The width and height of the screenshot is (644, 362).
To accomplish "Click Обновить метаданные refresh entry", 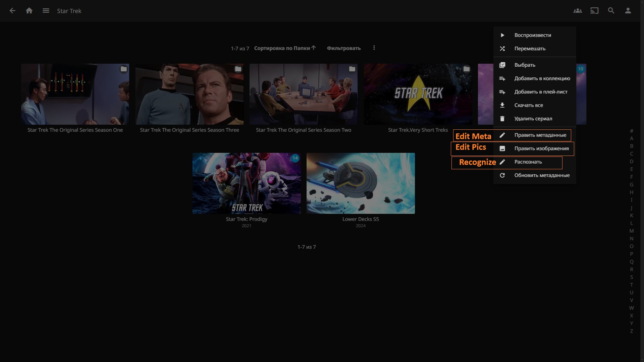I will coord(542,175).
